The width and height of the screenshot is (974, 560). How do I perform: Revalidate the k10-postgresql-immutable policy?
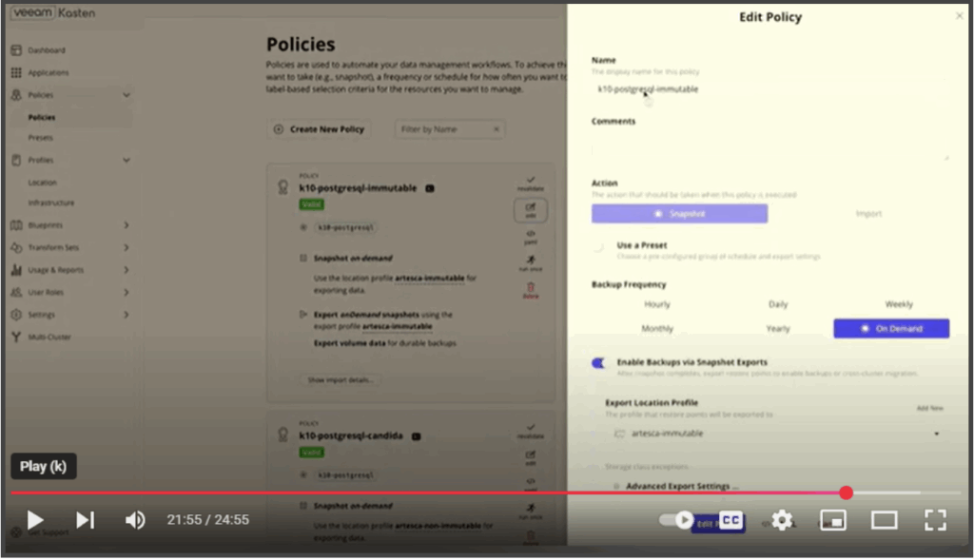[531, 183]
